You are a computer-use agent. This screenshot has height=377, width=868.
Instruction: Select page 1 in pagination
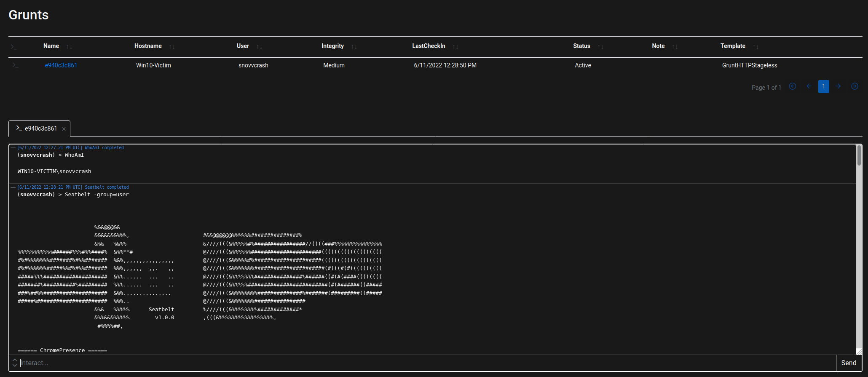(823, 86)
